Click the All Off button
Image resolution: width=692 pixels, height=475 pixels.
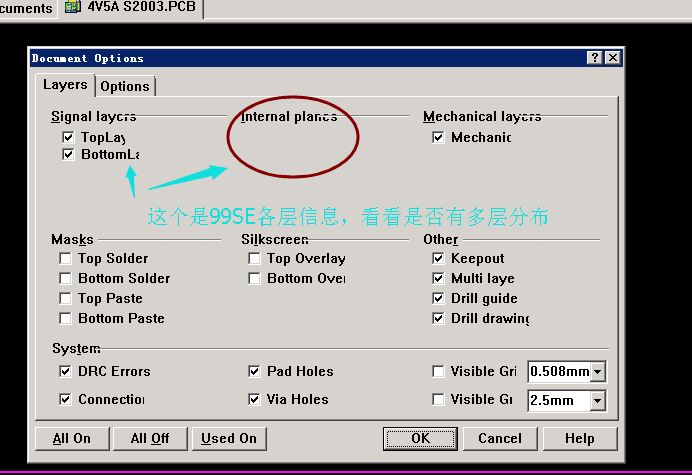pyautogui.click(x=150, y=438)
